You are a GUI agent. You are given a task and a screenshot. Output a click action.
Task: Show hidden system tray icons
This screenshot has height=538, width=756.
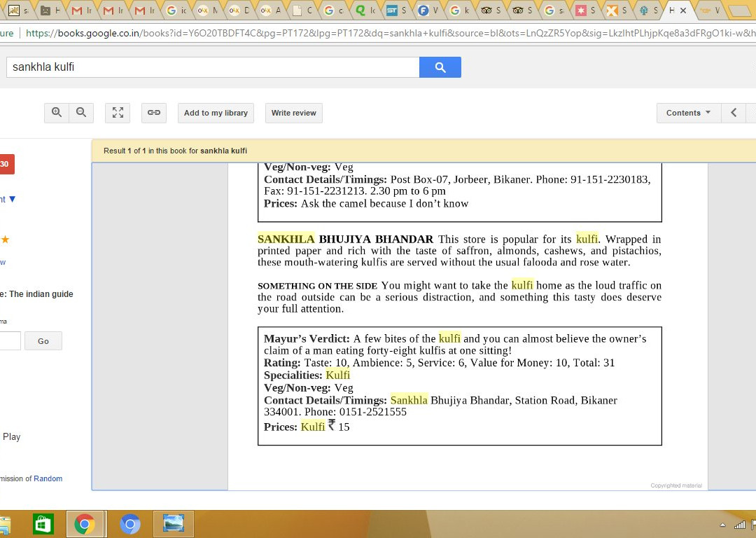(722, 525)
